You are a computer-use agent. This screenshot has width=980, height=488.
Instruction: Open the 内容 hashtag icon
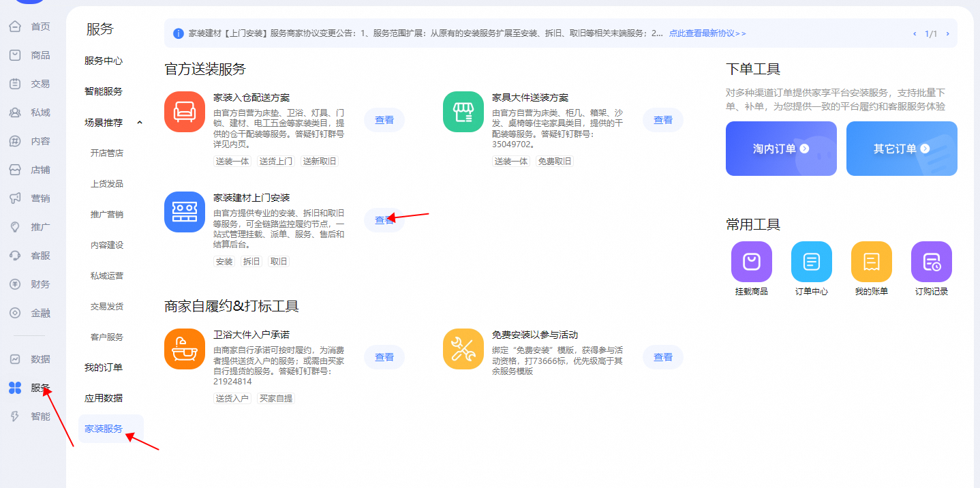[x=15, y=141]
